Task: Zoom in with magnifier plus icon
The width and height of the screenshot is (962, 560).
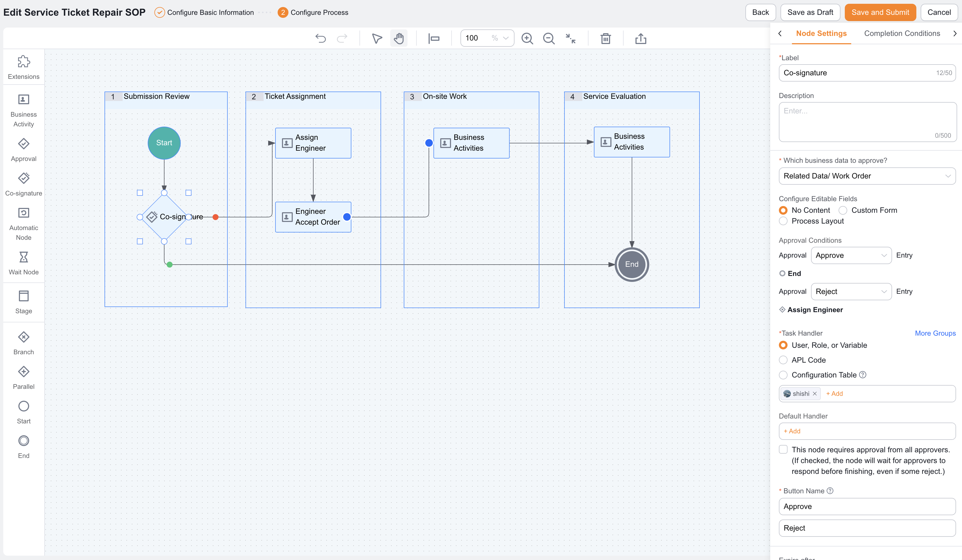Action: pos(527,38)
